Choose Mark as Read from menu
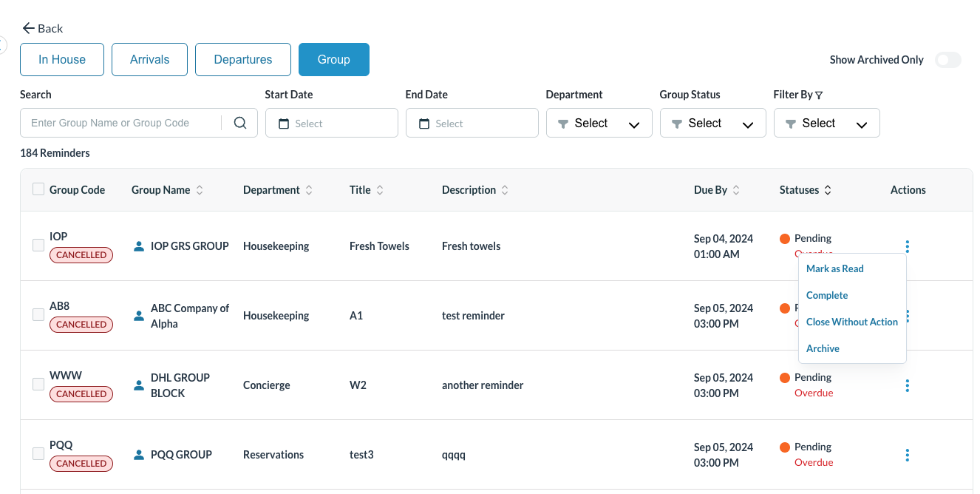The width and height of the screenshot is (980, 494). tap(834, 269)
